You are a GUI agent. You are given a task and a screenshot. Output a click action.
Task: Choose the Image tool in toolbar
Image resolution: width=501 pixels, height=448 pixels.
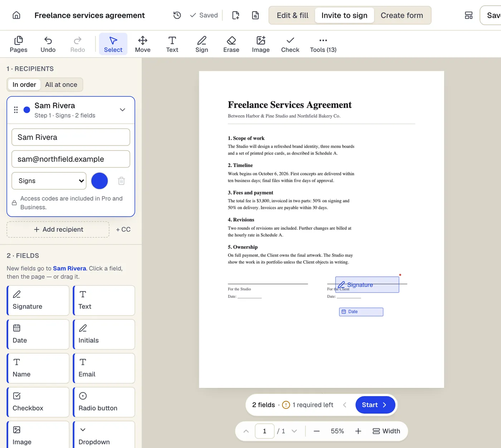point(261,44)
